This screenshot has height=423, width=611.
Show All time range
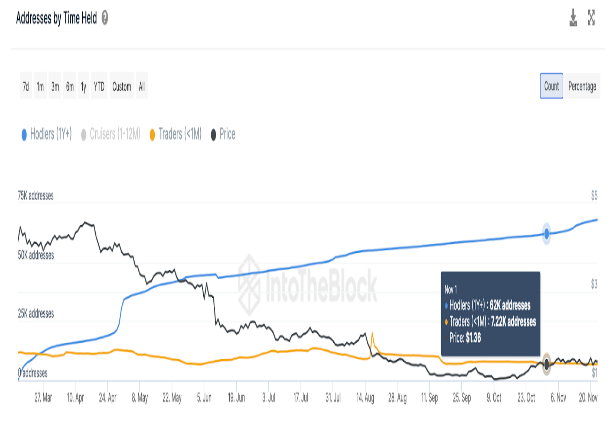coord(143,87)
